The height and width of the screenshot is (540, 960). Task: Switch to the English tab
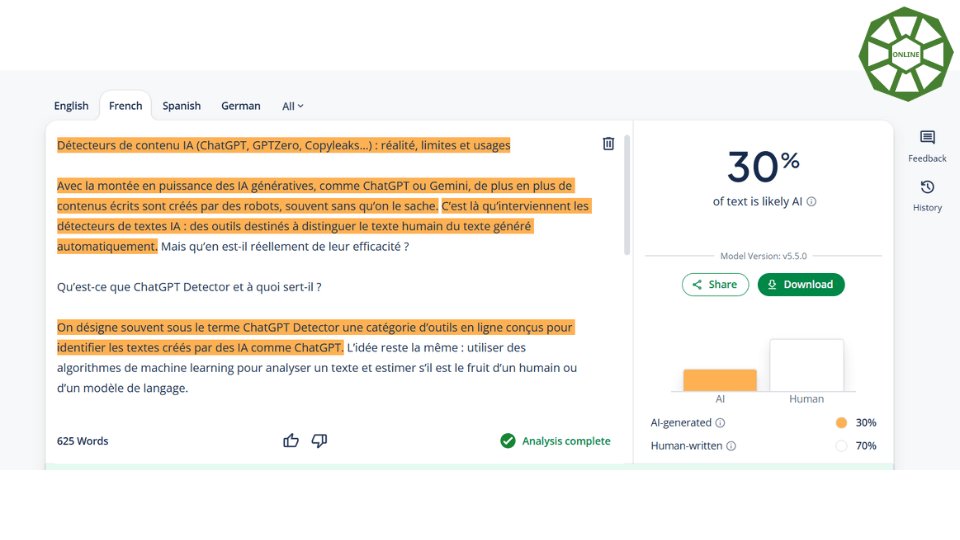pyautogui.click(x=71, y=106)
